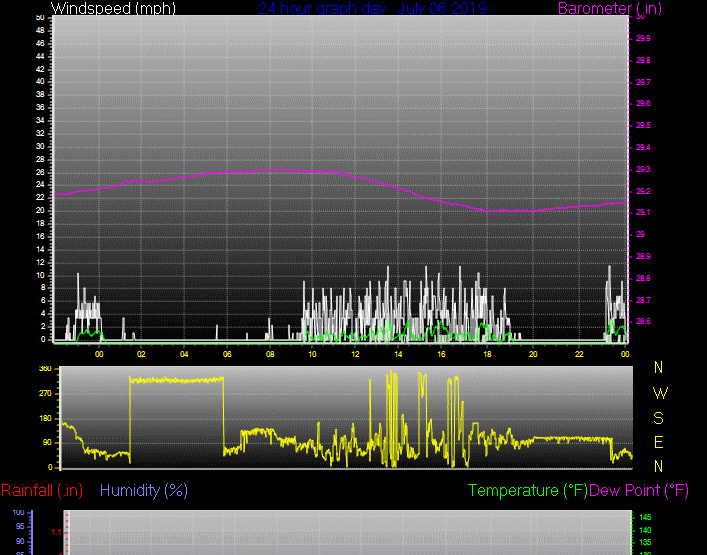Click the 270 degree wind direction tick
The height and width of the screenshot is (555, 707).
[x=45, y=394]
